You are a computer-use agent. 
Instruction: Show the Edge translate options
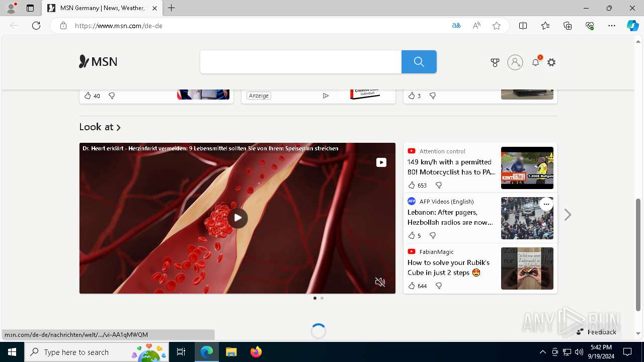coord(456,26)
